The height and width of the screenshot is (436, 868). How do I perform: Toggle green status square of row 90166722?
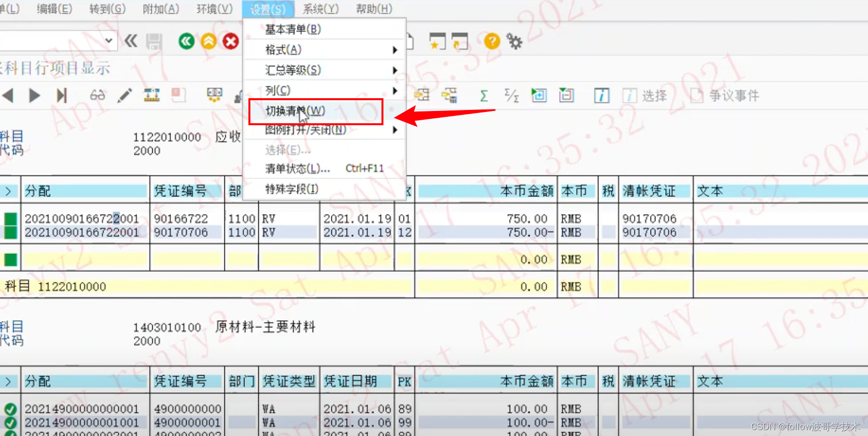[10, 218]
